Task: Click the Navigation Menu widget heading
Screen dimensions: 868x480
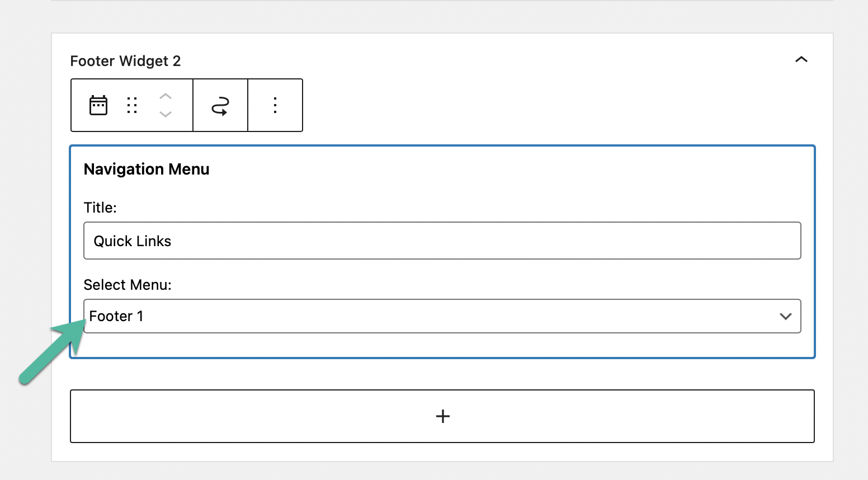Action: click(147, 170)
